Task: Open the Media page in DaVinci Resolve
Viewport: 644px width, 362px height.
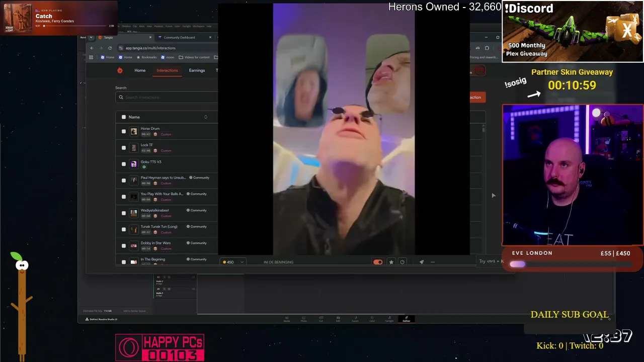Action: tap(287, 319)
